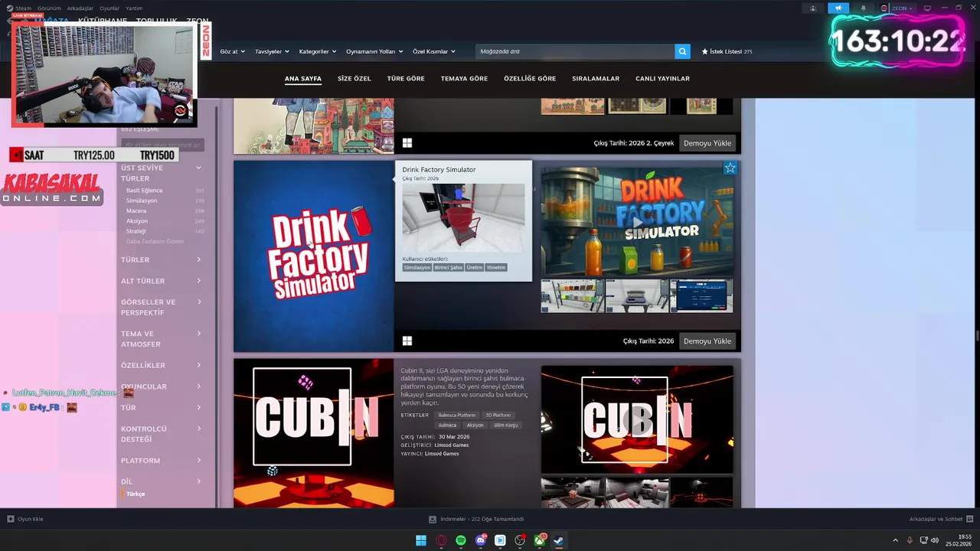
Task: Click the Simülasyon tag in Drink Factory tooltip
Action: click(417, 267)
